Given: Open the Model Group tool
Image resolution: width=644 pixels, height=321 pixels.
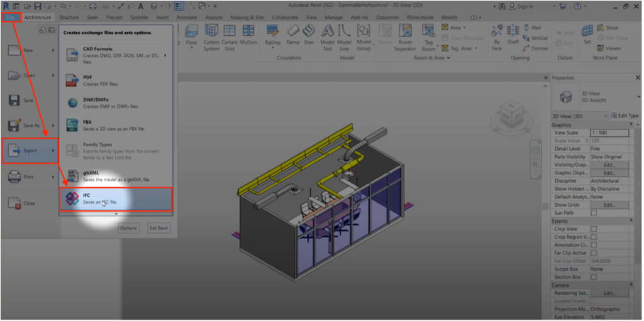Looking at the screenshot, I should click(x=364, y=37).
